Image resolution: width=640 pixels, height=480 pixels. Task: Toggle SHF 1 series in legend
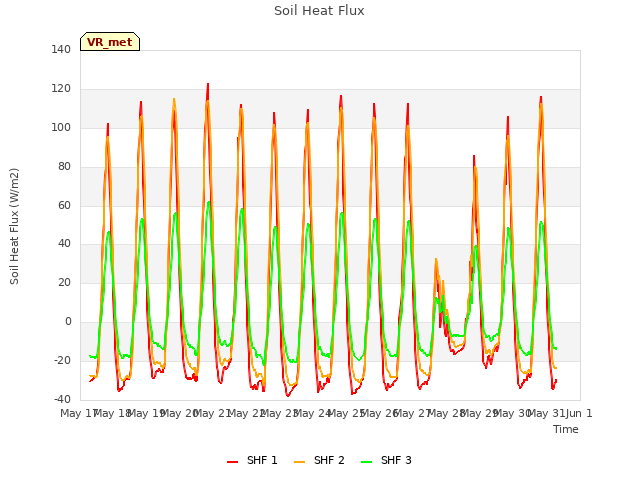pyautogui.click(x=252, y=460)
